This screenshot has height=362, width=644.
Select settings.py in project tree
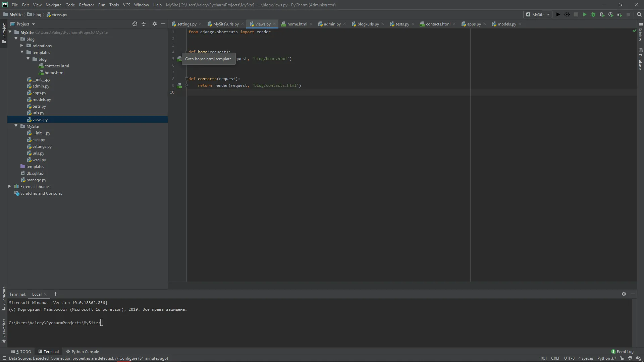(x=42, y=146)
